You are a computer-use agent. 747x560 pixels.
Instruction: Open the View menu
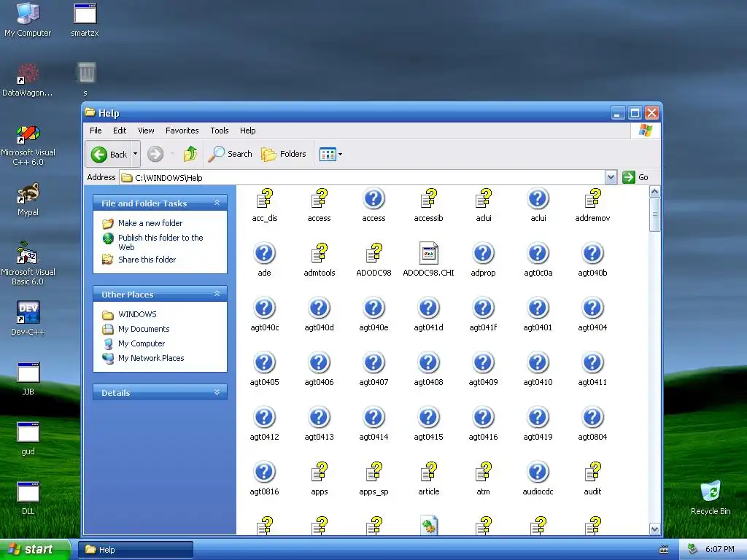[x=146, y=131]
